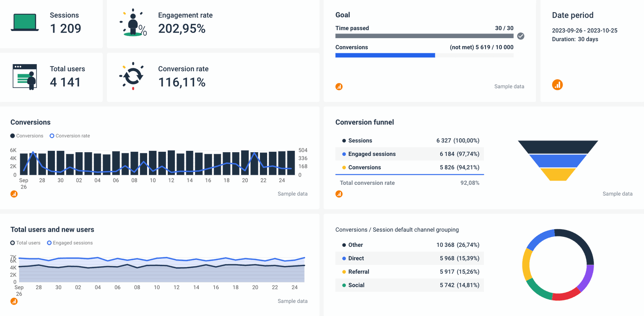Toggle the Conversion rate legend item
This screenshot has width=644, height=316.
point(70,135)
